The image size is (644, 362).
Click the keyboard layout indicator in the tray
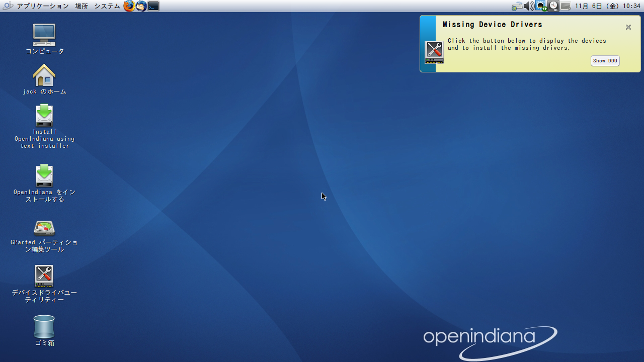coord(517,6)
